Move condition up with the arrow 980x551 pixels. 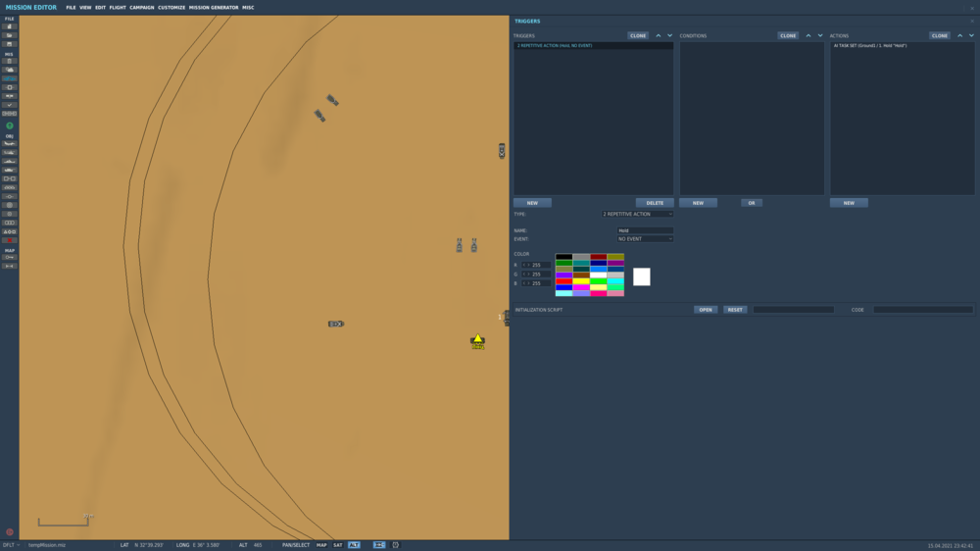pos(808,35)
